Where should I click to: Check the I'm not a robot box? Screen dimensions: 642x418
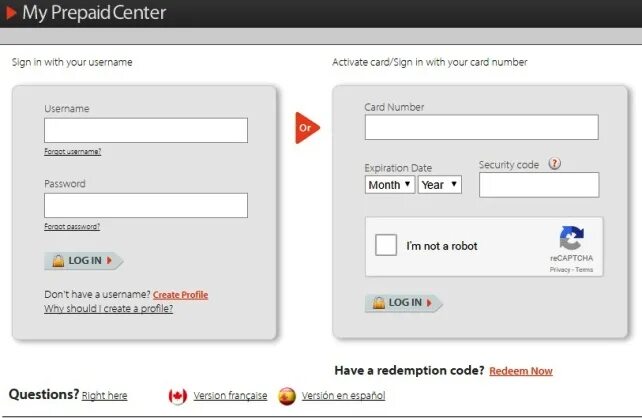point(386,245)
